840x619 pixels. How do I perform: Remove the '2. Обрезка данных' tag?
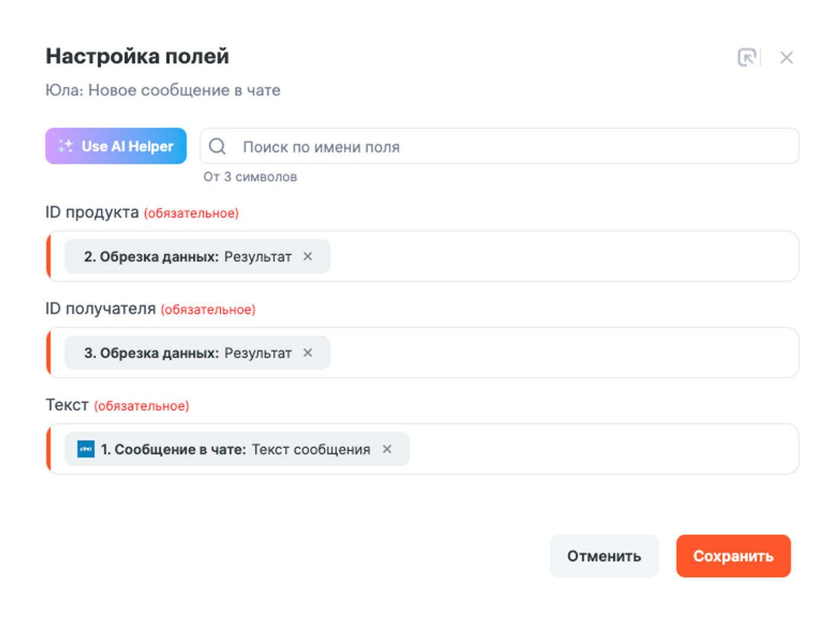(x=308, y=257)
